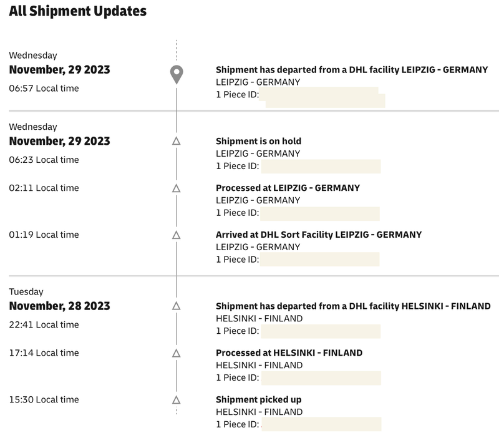The width and height of the screenshot is (499, 448).
Task: Click the Piece ID field under Shipment is on hold
Action: pos(321,167)
